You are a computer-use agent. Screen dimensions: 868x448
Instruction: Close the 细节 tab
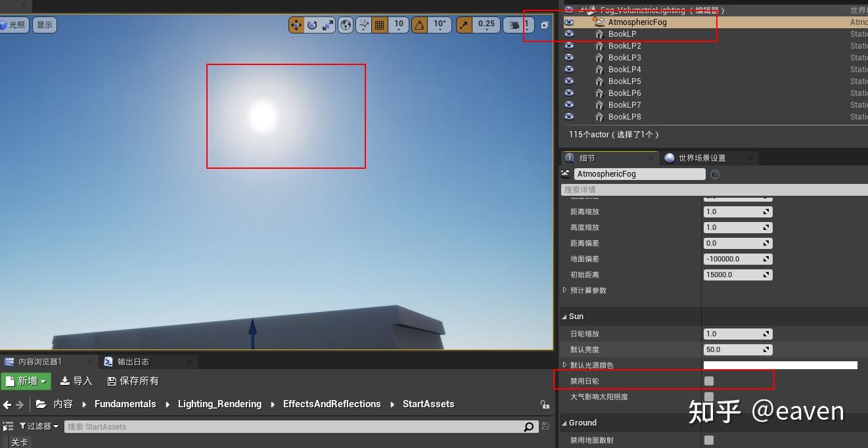pyautogui.click(x=652, y=158)
